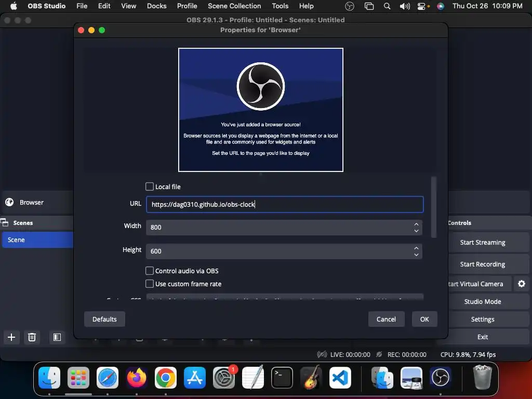Remove selected scene with trash icon
Viewport: 532px width, 399px height.
(x=32, y=337)
